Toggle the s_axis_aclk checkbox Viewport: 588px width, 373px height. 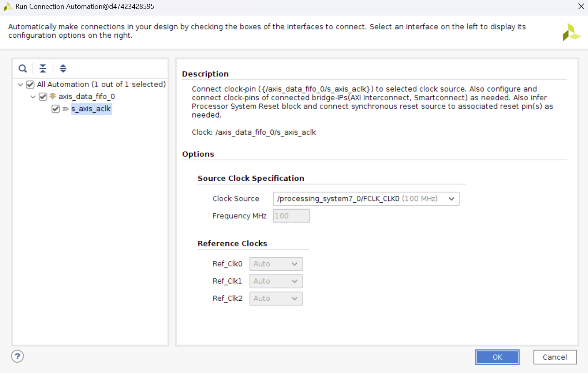tap(56, 109)
